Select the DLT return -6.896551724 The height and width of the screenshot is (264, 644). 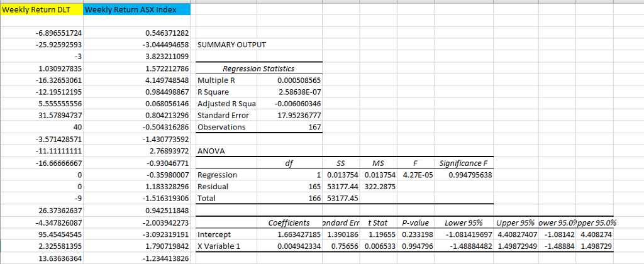point(58,33)
